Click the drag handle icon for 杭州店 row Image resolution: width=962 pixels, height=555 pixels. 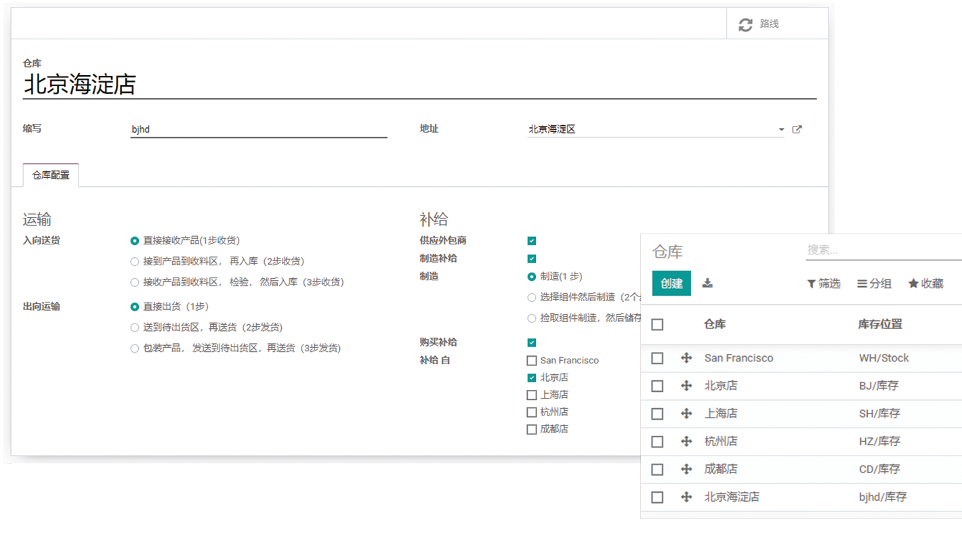coord(686,441)
